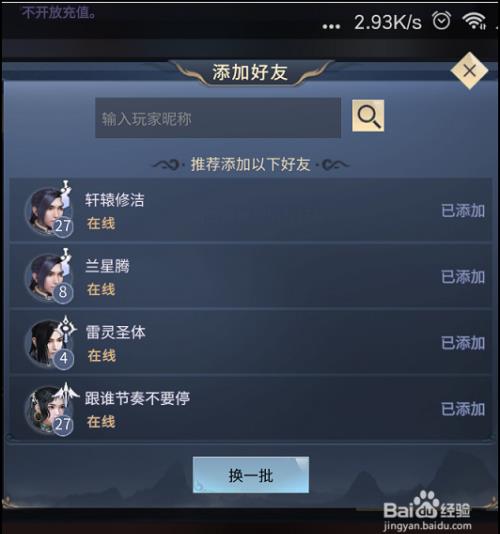Focus the 输入玩家昵称 nickname input field
The width and height of the screenshot is (500, 534).
pos(218,118)
